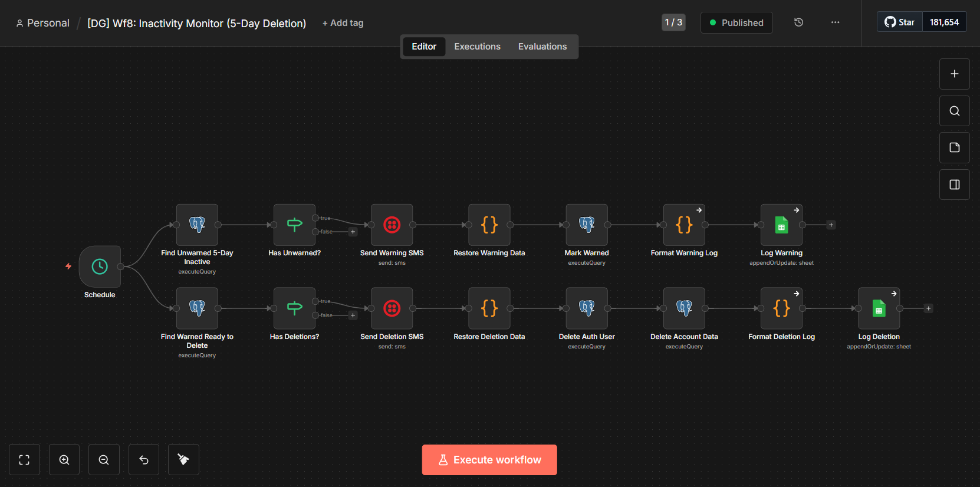Add a node on Has Deletions? false branch
Screen dimensions: 980x487
[353, 315]
